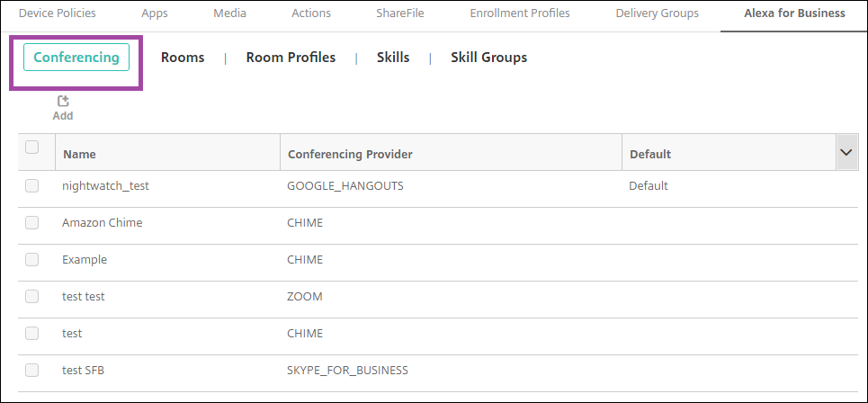Select the ShareFile tab
The width and height of the screenshot is (868, 403).
400,13
